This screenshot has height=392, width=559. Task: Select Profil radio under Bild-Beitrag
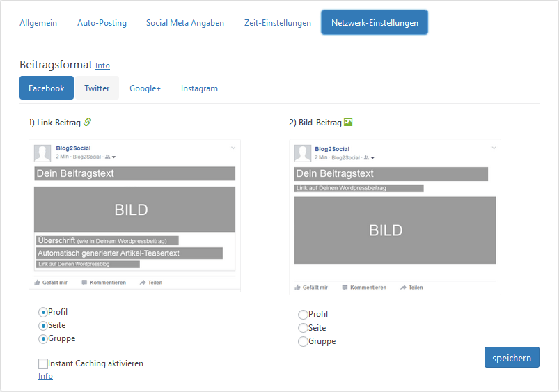point(303,315)
